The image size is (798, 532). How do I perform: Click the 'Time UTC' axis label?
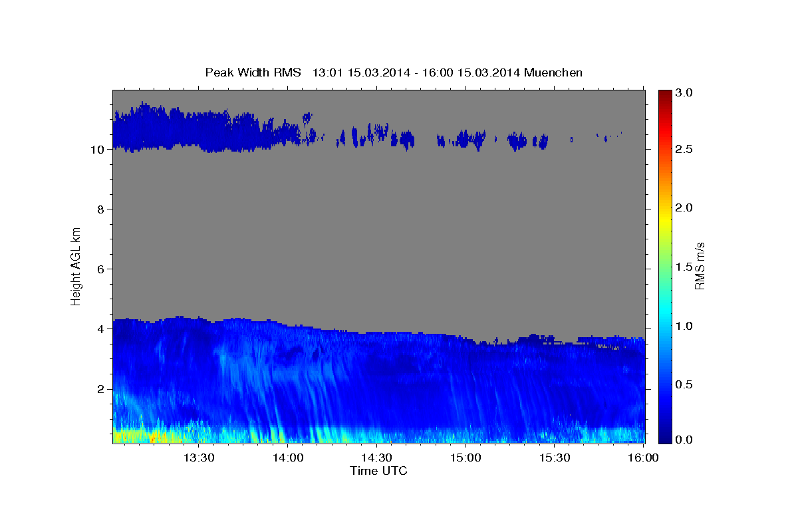point(378,471)
